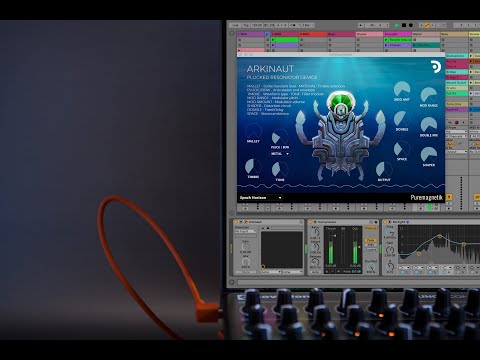
Task: Click the black square Stop transport button
Action: point(404,25)
